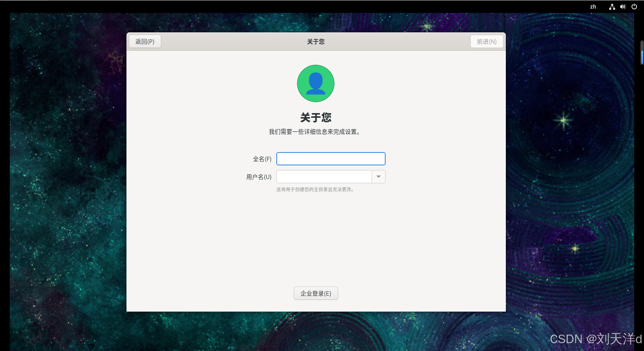644x351 pixels.
Task: Click the 企业登录(E) enterprise login button
Action: (x=316, y=293)
